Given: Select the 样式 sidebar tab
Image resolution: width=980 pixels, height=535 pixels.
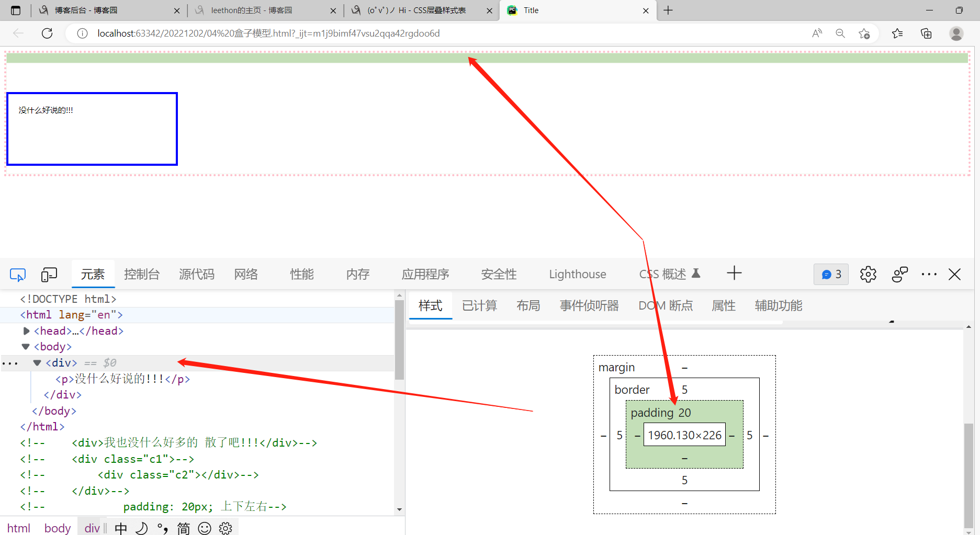Looking at the screenshot, I should pyautogui.click(x=431, y=306).
